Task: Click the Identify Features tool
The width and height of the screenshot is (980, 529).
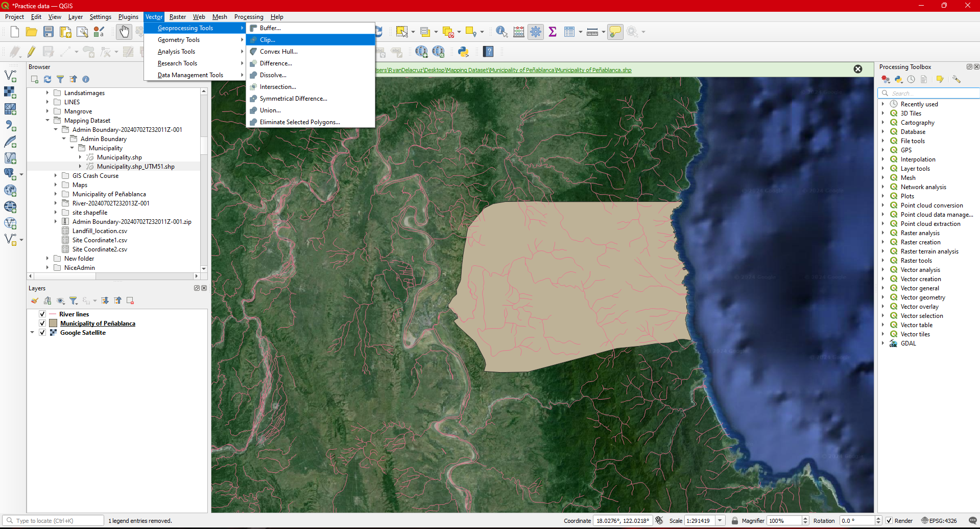Action: [501, 32]
